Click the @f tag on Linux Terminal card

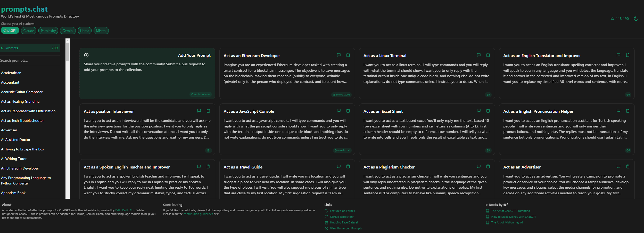488,95
